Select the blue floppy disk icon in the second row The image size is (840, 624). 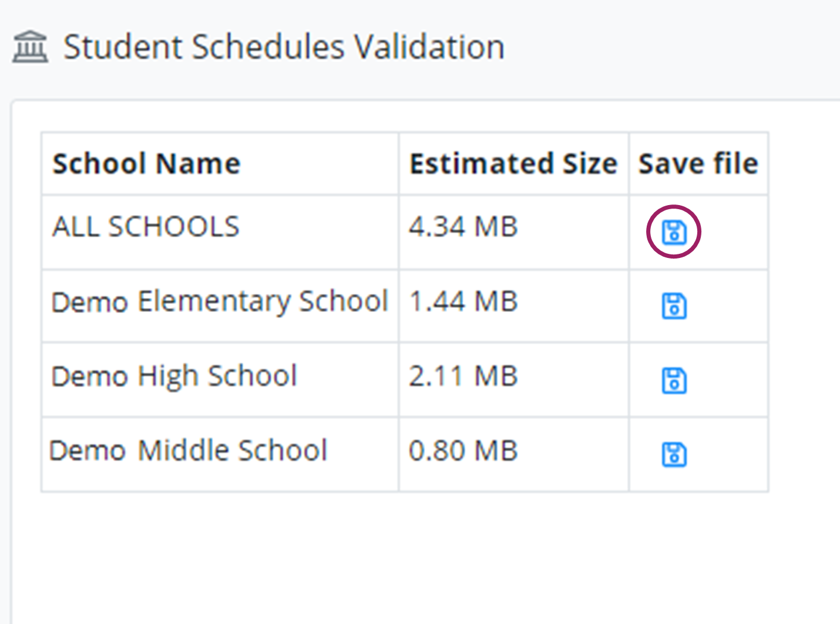pos(674,306)
